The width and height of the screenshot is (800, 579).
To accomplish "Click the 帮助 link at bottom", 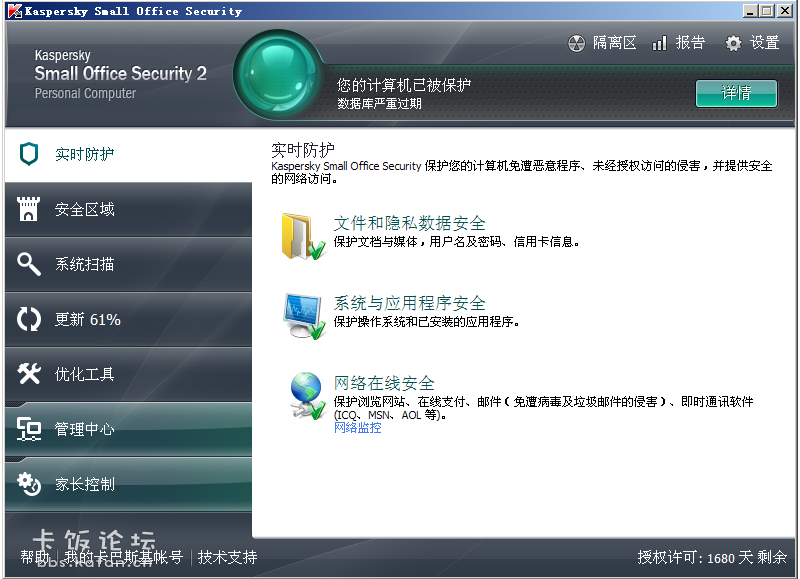I will [35, 557].
